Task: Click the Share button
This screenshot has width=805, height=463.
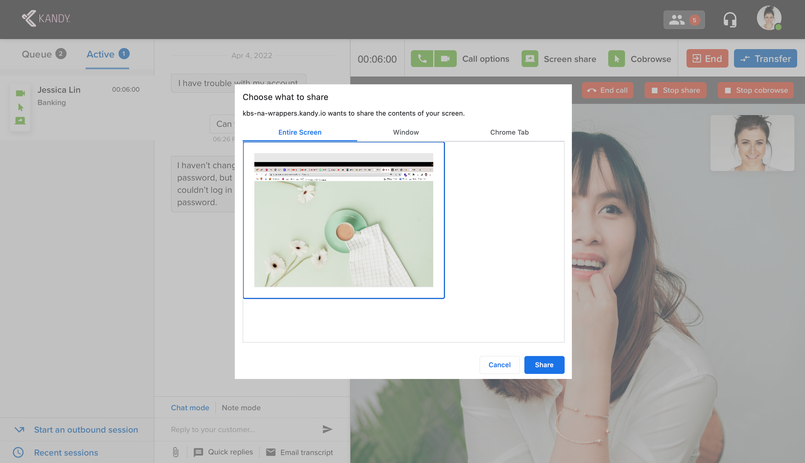Action: click(544, 365)
